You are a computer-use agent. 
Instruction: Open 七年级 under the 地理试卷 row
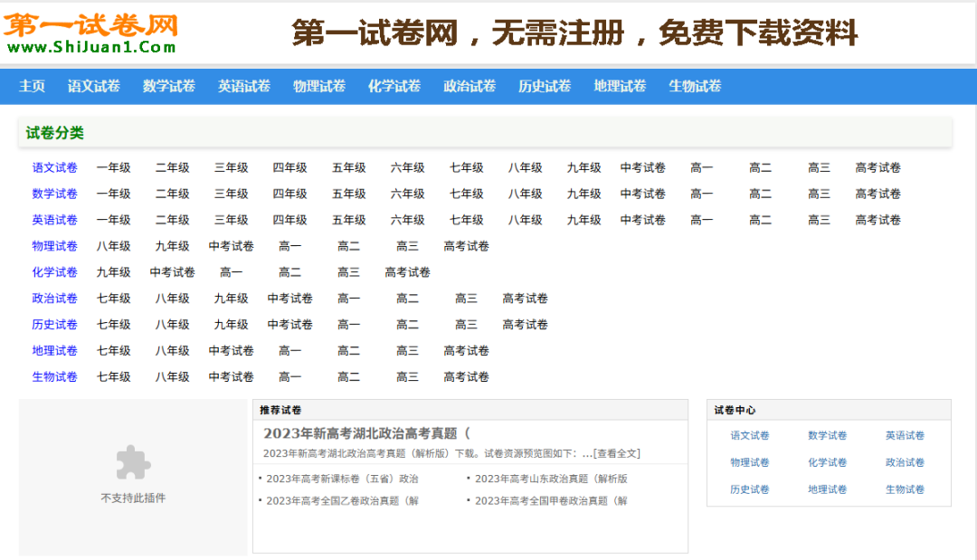click(x=113, y=350)
